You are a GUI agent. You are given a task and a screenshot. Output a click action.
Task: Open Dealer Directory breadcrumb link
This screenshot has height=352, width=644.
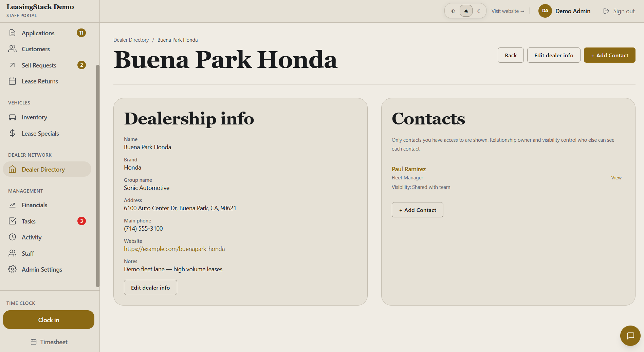pos(131,40)
